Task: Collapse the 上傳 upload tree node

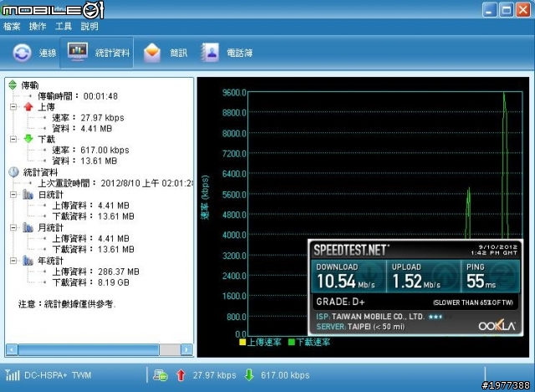Action: coord(13,107)
